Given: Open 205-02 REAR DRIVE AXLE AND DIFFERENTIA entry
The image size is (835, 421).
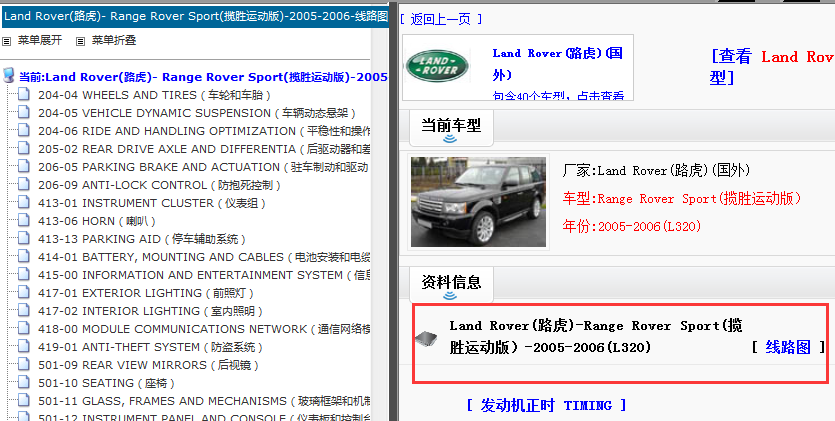Looking at the screenshot, I should click(x=204, y=149).
